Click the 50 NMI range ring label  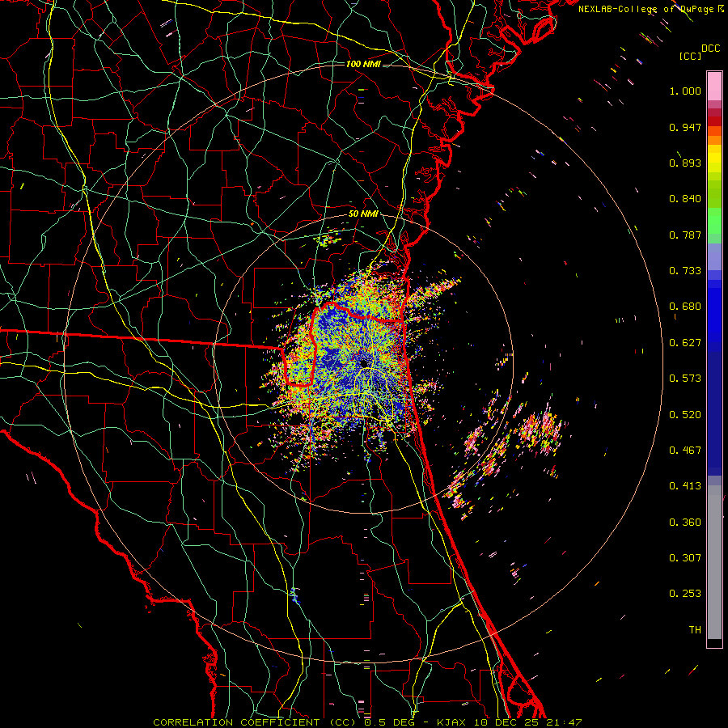(x=363, y=214)
